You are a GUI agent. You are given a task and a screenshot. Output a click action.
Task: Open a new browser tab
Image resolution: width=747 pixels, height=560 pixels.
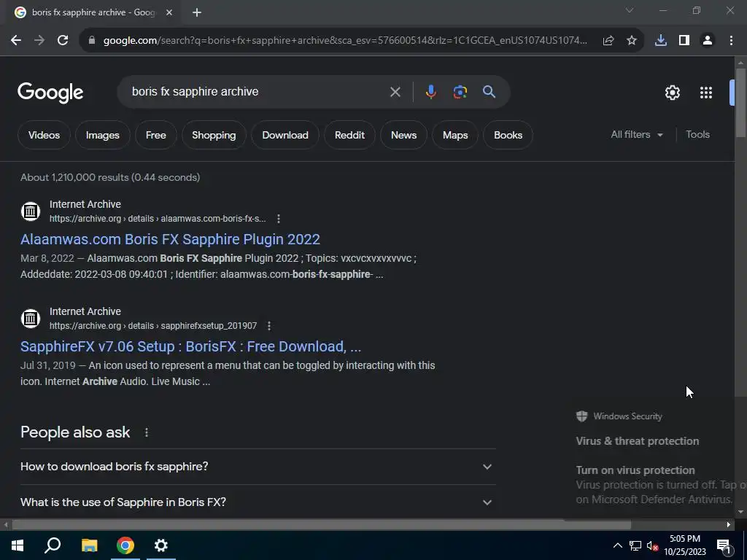[x=197, y=12]
